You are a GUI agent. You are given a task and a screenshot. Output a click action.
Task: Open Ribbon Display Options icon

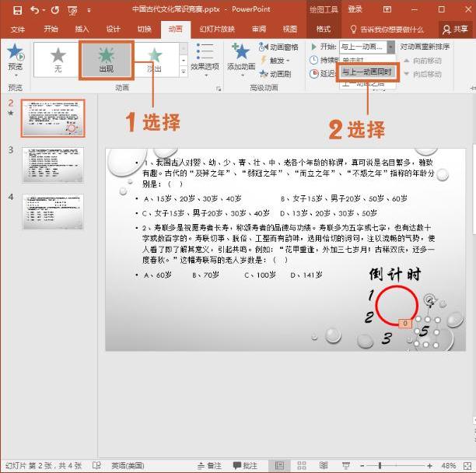click(x=387, y=9)
